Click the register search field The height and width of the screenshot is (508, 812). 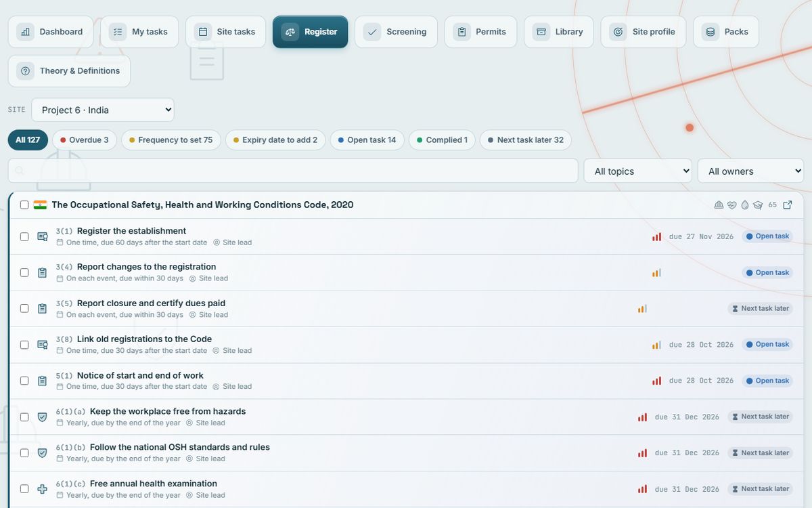point(293,171)
